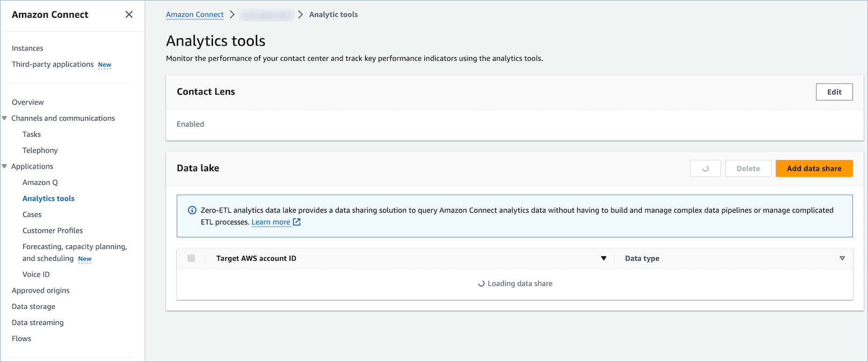The image size is (868, 362).
Task: Select Telephony in the sidebar
Action: click(x=40, y=150)
